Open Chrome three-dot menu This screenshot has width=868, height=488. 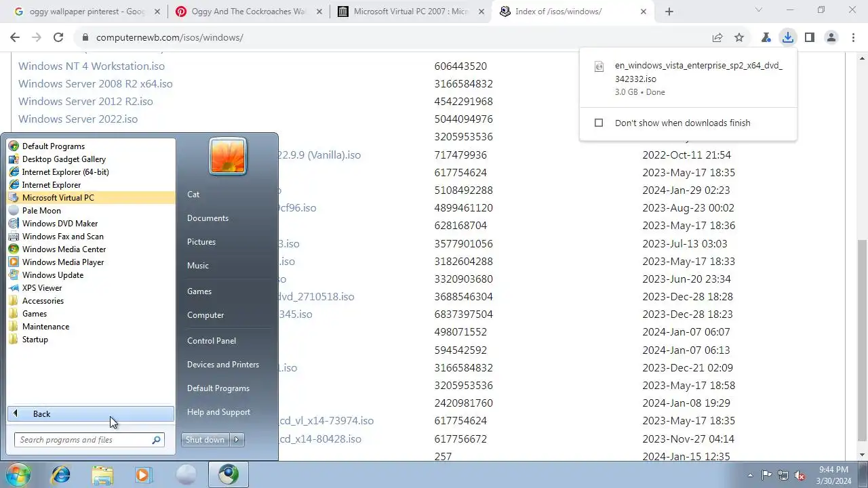click(x=852, y=37)
